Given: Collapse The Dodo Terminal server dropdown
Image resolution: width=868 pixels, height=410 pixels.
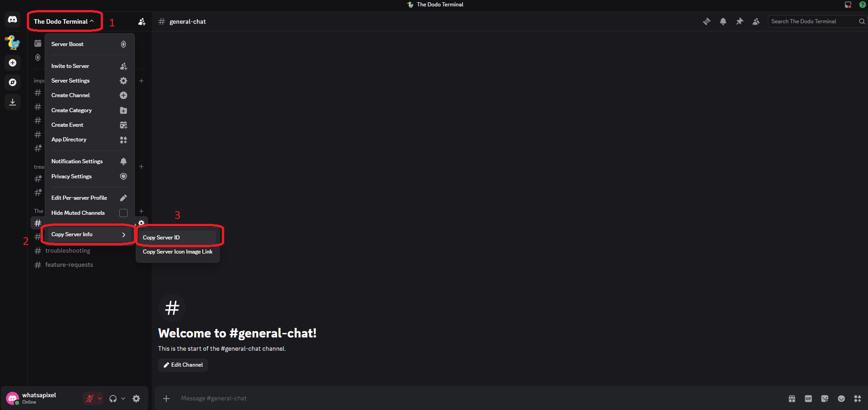Looking at the screenshot, I should pos(64,21).
